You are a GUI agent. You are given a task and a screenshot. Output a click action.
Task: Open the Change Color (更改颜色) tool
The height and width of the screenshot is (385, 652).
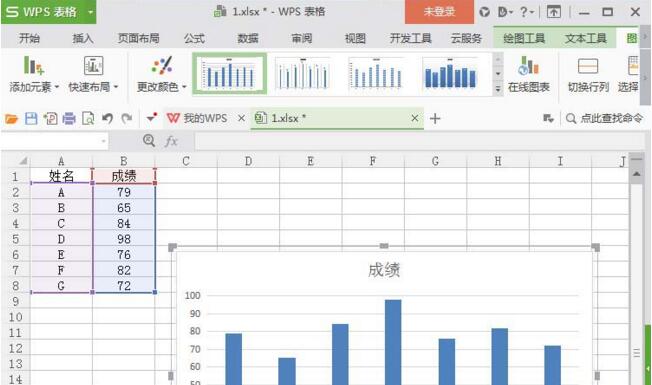pyautogui.click(x=161, y=74)
